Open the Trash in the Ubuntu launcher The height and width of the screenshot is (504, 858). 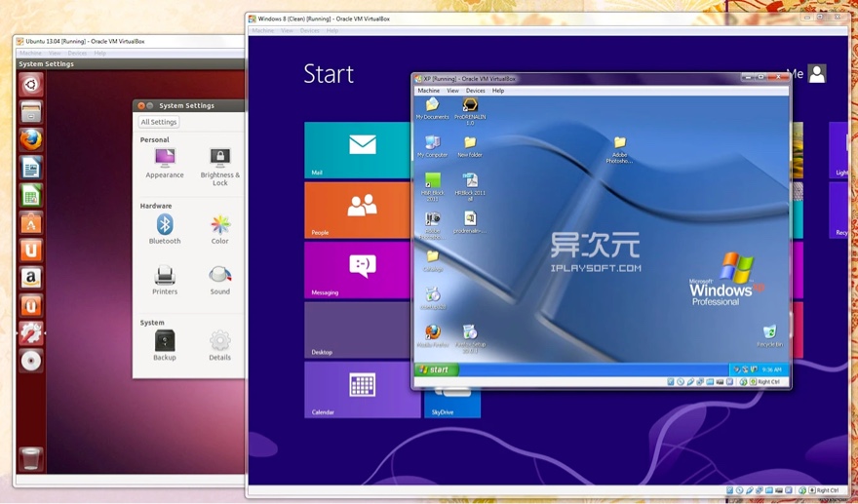tap(30, 458)
